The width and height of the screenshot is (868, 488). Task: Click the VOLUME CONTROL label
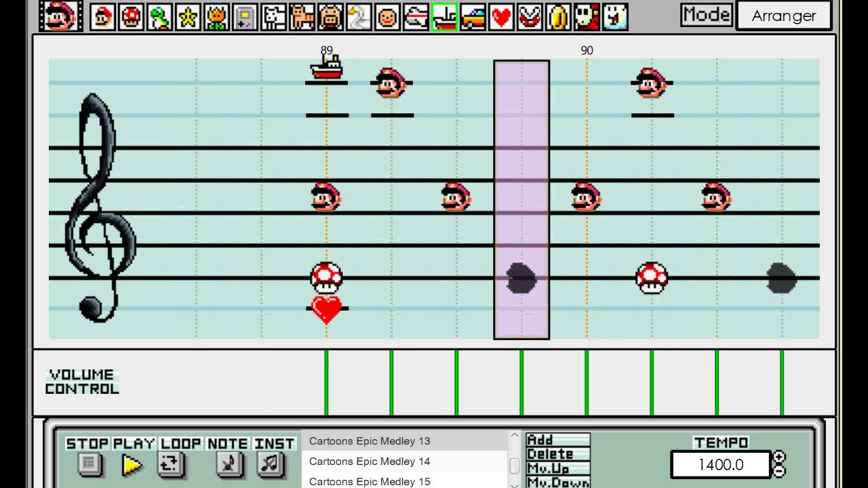(82, 382)
